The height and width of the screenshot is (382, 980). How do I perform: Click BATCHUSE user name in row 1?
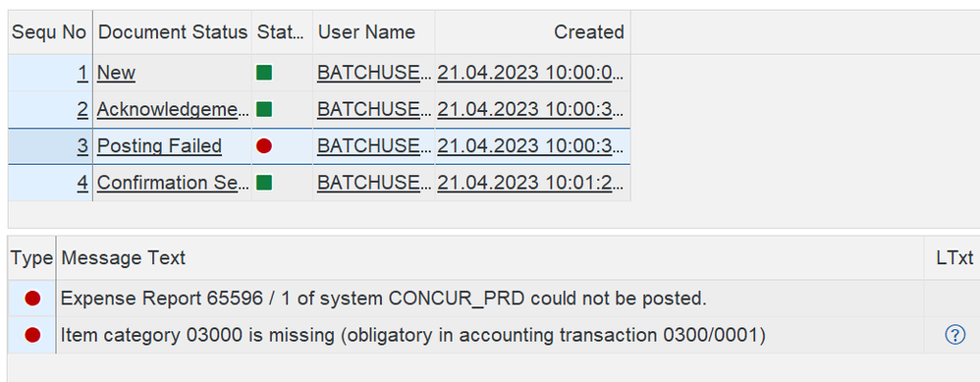point(374,73)
